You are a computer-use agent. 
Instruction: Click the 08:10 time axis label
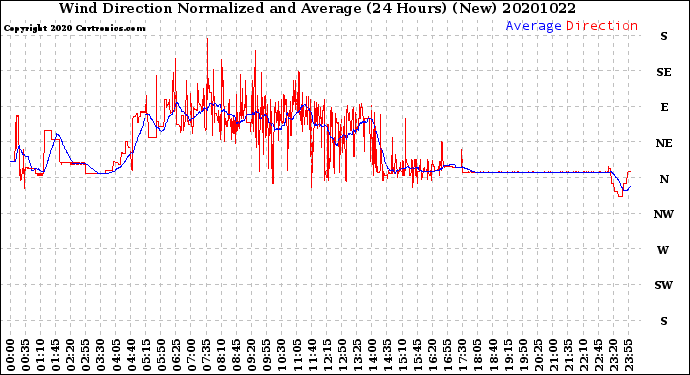[221, 355]
